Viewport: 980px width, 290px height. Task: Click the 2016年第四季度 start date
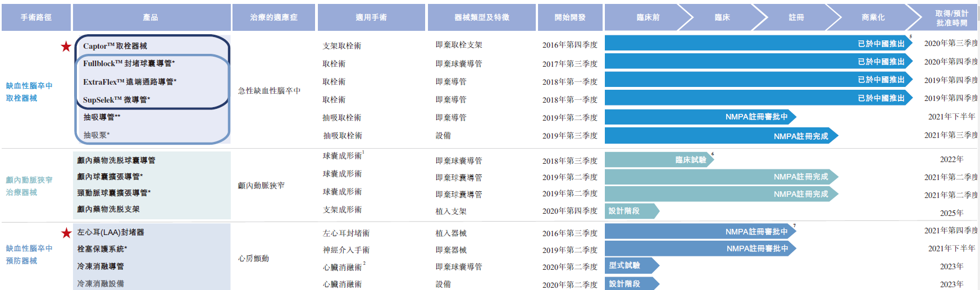point(570,45)
